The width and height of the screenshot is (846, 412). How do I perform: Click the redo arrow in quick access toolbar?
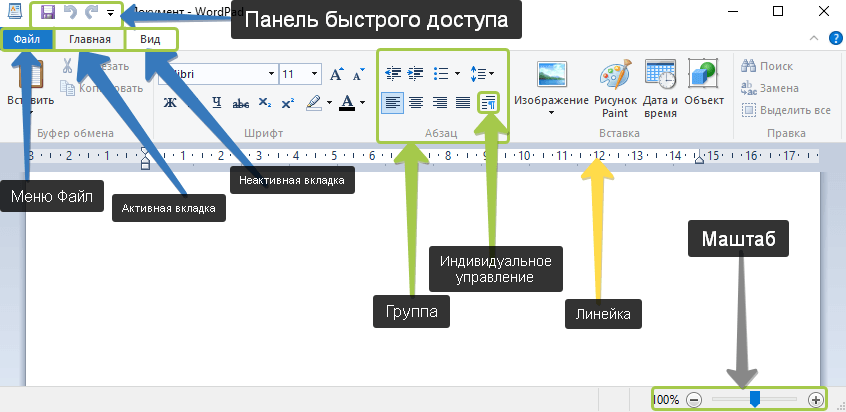(91, 15)
